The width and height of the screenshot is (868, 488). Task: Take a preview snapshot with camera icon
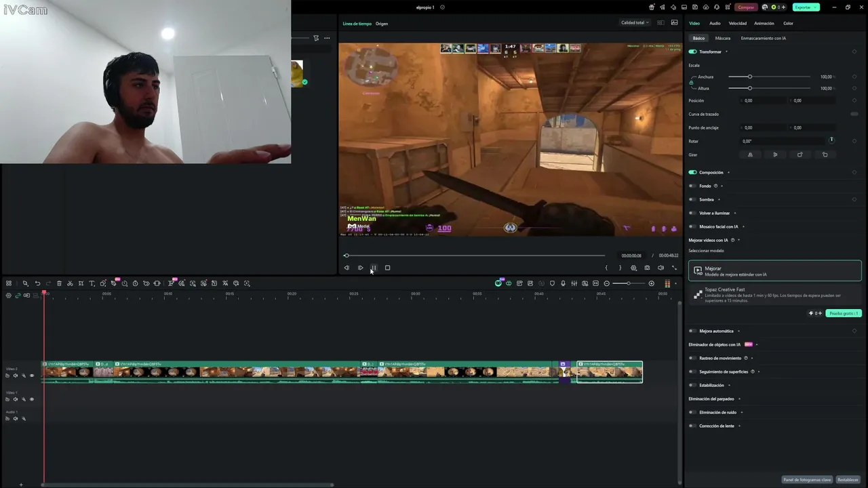(647, 268)
